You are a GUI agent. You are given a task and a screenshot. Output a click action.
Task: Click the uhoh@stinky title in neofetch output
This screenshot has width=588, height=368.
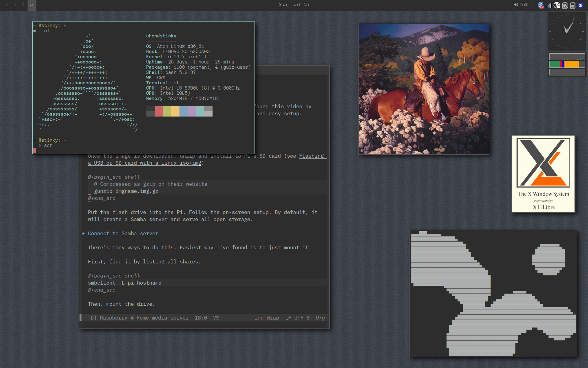pyautogui.click(x=161, y=36)
